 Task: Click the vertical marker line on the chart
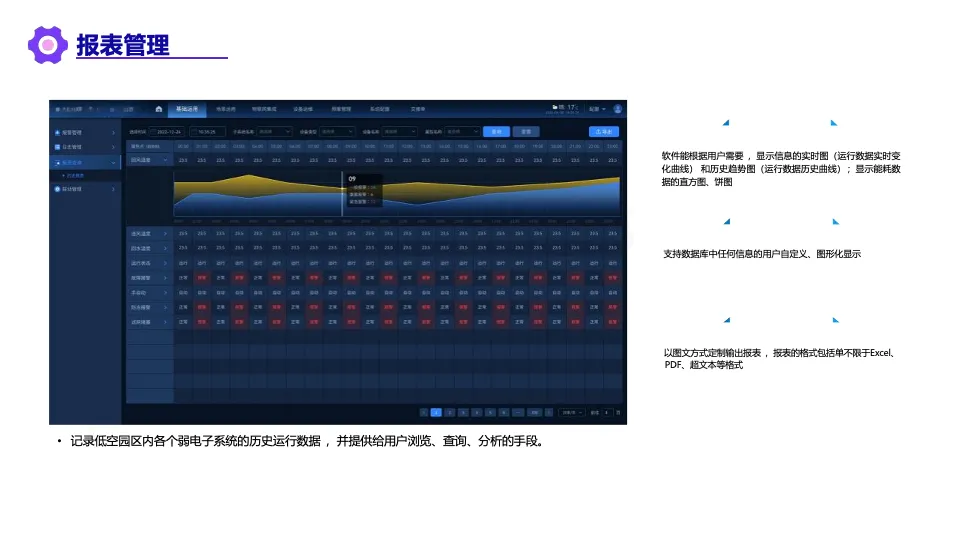click(342, 193)
